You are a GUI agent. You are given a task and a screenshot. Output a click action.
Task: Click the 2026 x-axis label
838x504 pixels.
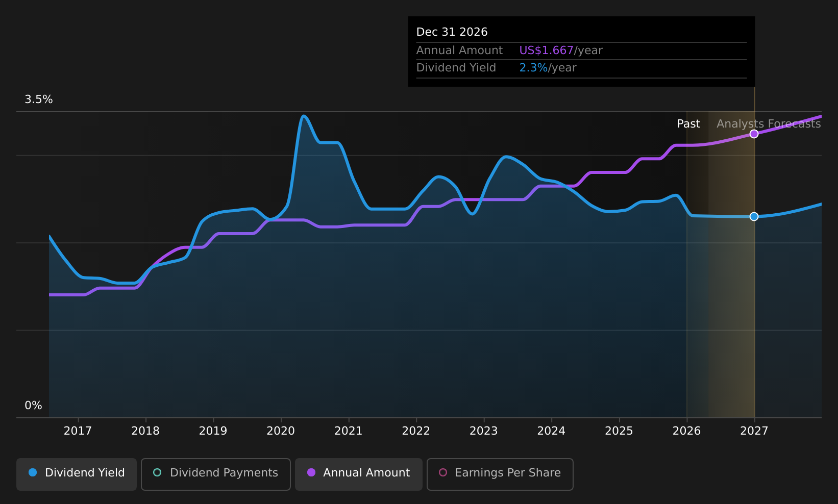click(686, 431)
